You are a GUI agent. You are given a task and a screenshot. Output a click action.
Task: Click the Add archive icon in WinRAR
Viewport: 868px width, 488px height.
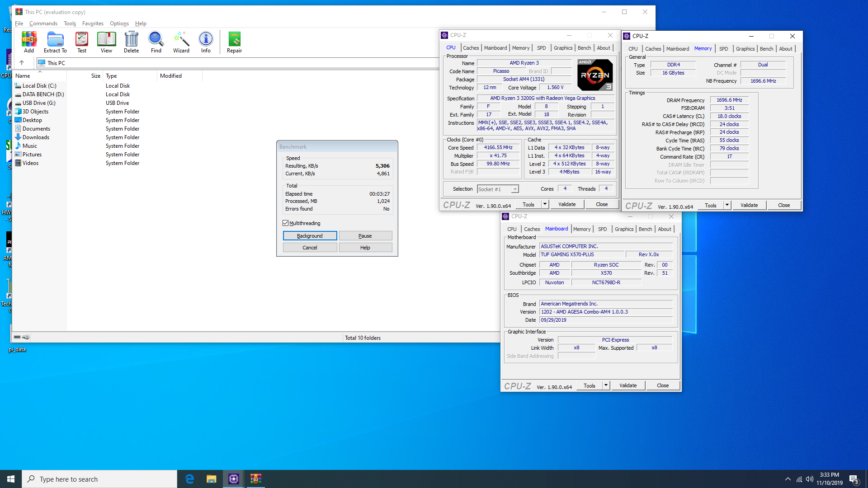click(x=29, y=42)
